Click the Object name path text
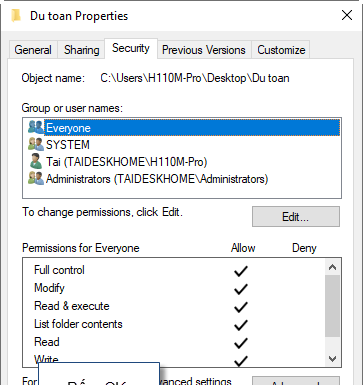363x385 pixels. [x=195, y=78]
